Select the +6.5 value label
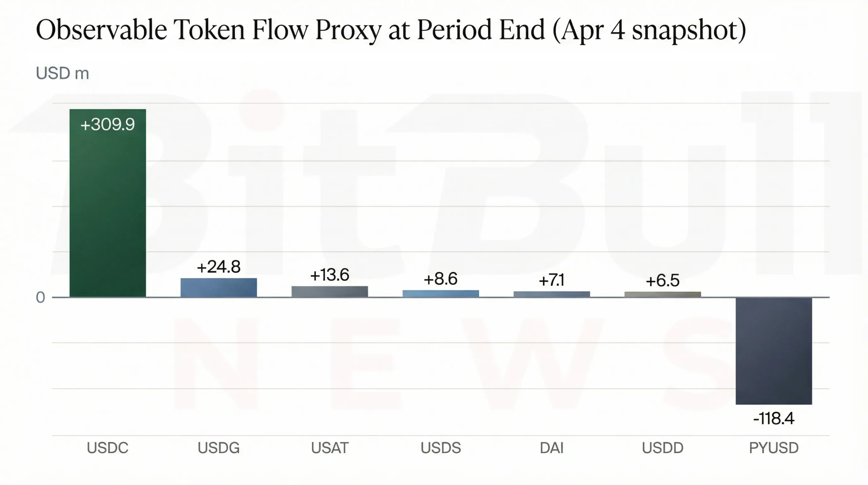 (x=663, y=281)
